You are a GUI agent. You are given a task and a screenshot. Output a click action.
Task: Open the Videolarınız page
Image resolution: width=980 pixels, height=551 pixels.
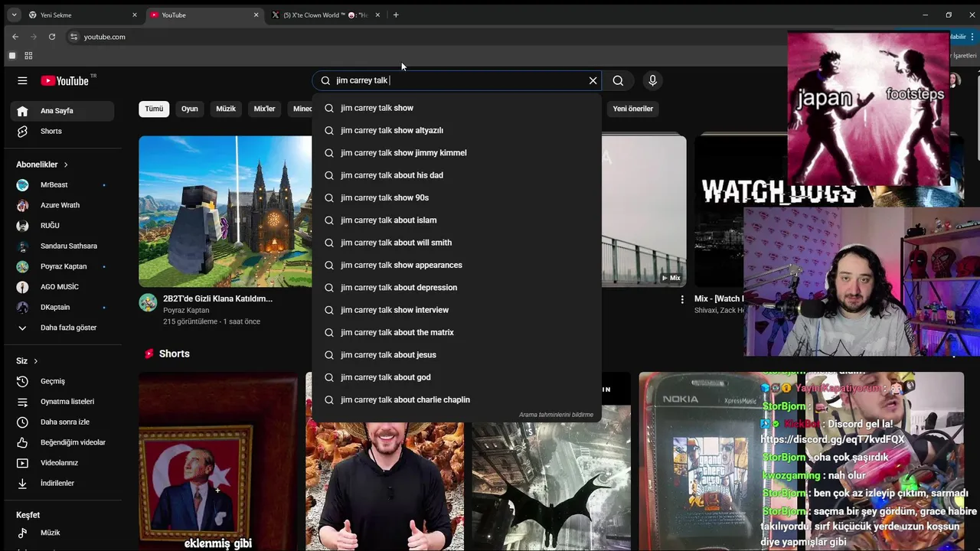(x=62, y=463)
